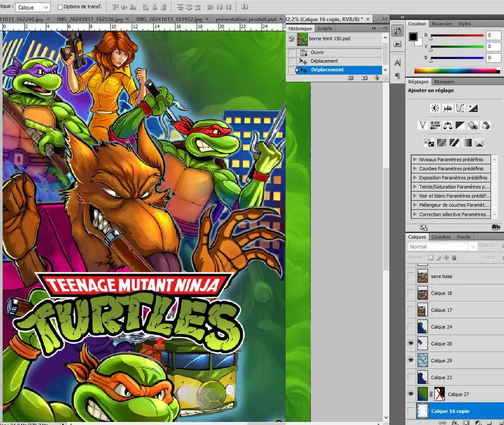504x425 pixels.
Task: Expand 'Mélangeur de couches' presets
Action: 415,205
